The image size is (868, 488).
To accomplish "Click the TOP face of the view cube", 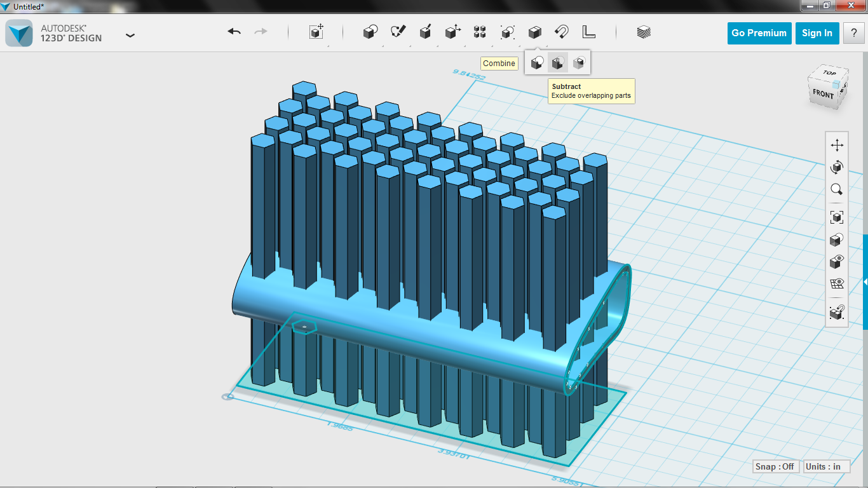I will tap(829, 73).
